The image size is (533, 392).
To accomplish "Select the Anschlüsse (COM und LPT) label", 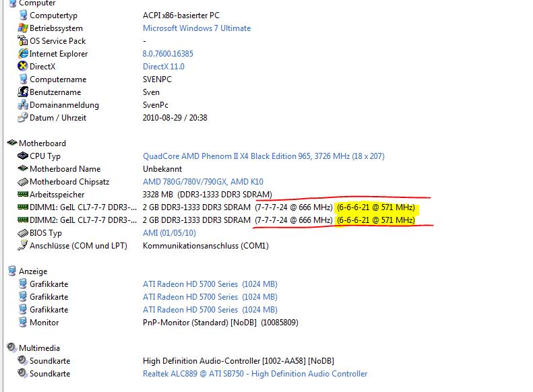I will (78, 246).
